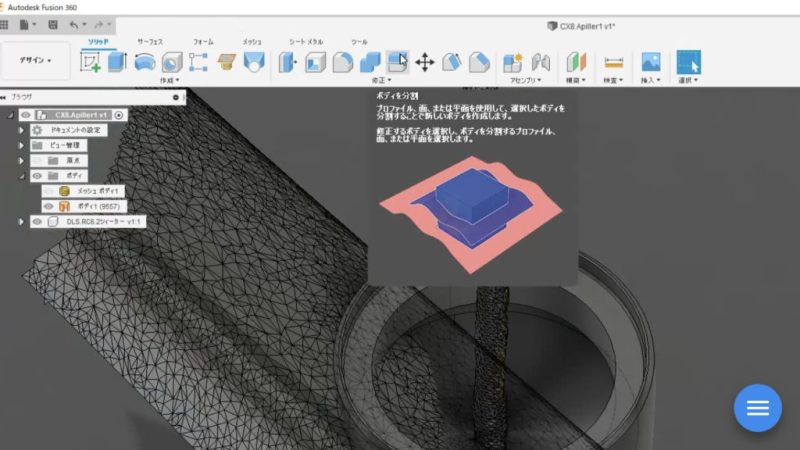The height and width of the screenshot is (450, 800).
Task: Redo the last action
Action: coord(99,24)
